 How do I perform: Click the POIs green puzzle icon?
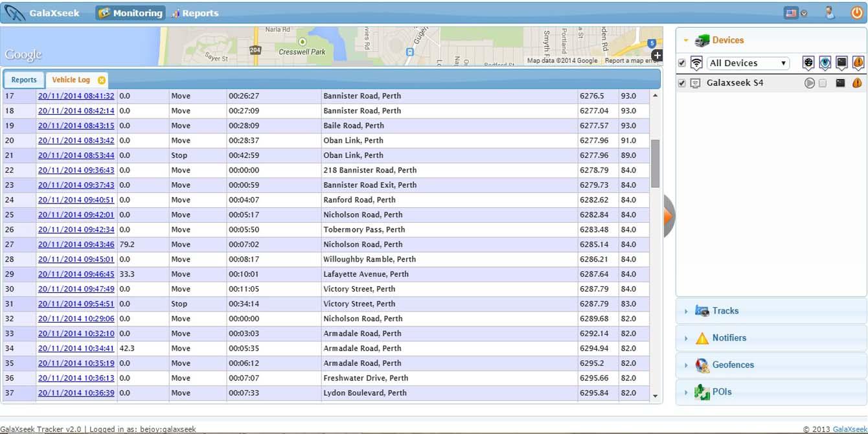click(x=702, y=393)
